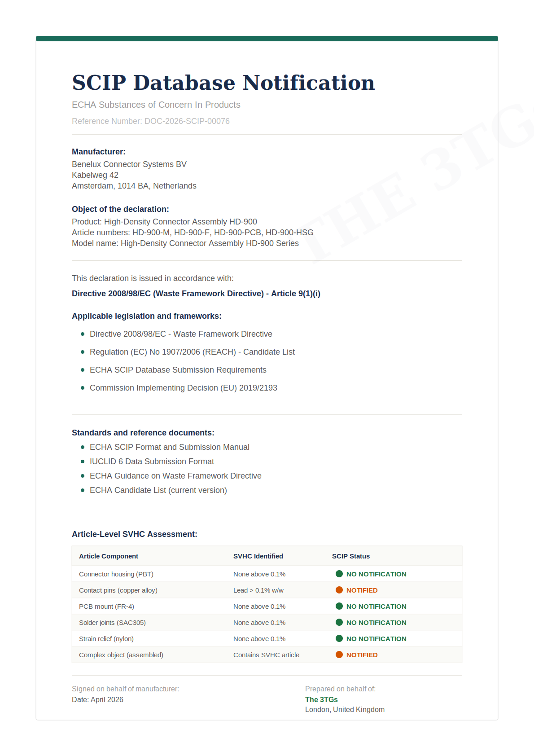Select the title 'SCIP Database Notification'
The height and width of the screenshot is (756, 534).
pos(223,83)
